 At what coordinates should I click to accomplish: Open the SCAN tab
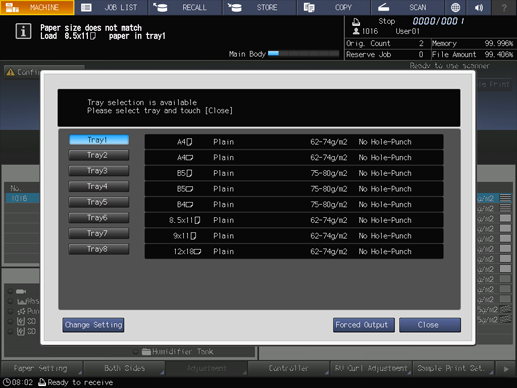coord(407,7)
